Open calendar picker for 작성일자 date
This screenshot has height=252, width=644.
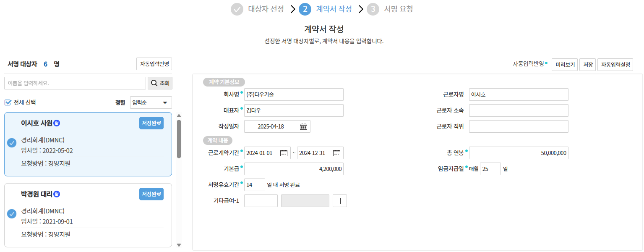pyautogui.click(x=303, y=126)
